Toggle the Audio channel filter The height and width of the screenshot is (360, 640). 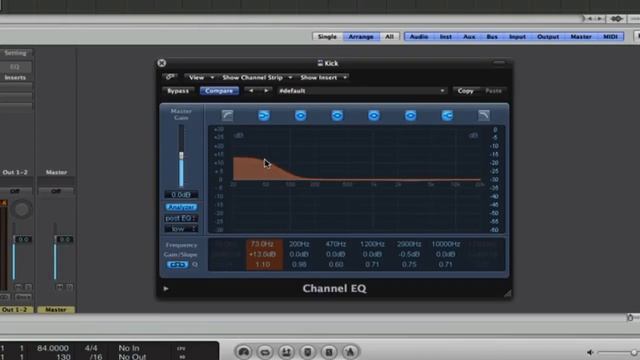(419, 37)
